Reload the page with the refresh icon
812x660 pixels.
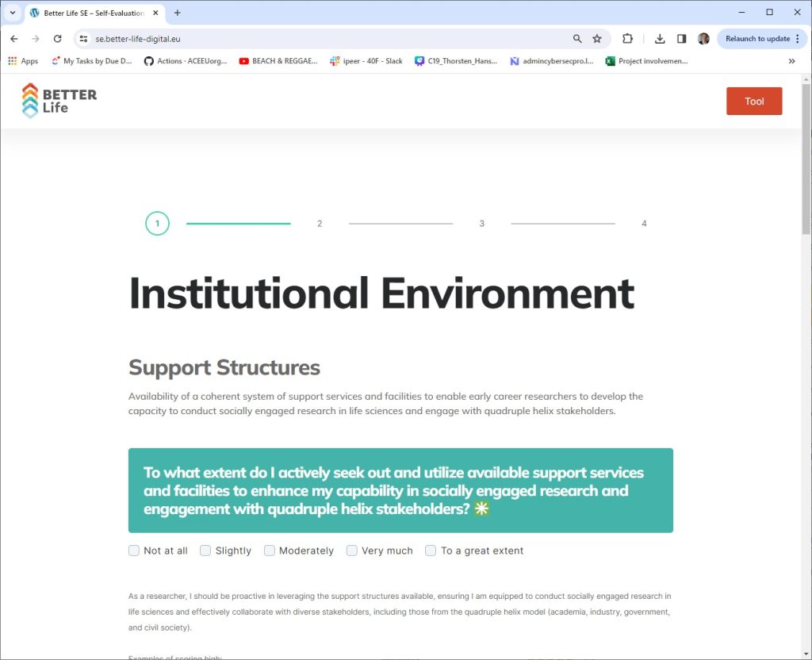pos(57,39)
